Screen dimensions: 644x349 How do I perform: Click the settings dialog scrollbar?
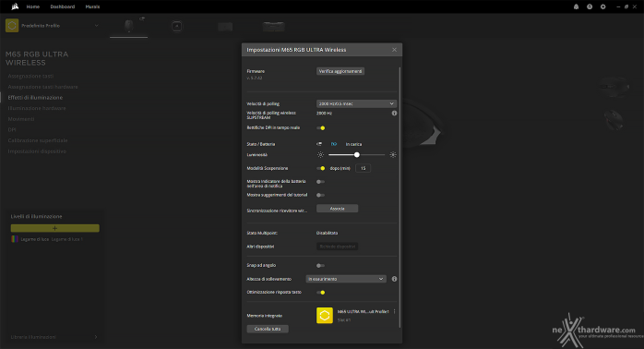(400, 198)
